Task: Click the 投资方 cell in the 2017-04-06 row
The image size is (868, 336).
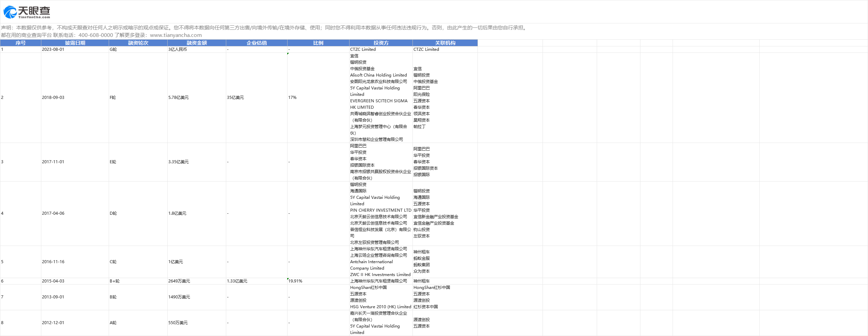Action: pos(381,213)
